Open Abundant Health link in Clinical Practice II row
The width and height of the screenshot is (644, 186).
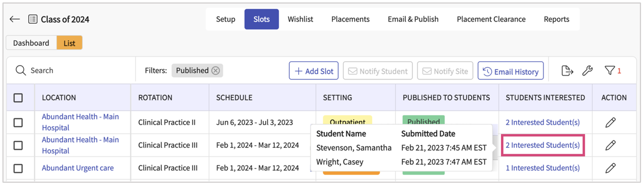click(80, 122)
